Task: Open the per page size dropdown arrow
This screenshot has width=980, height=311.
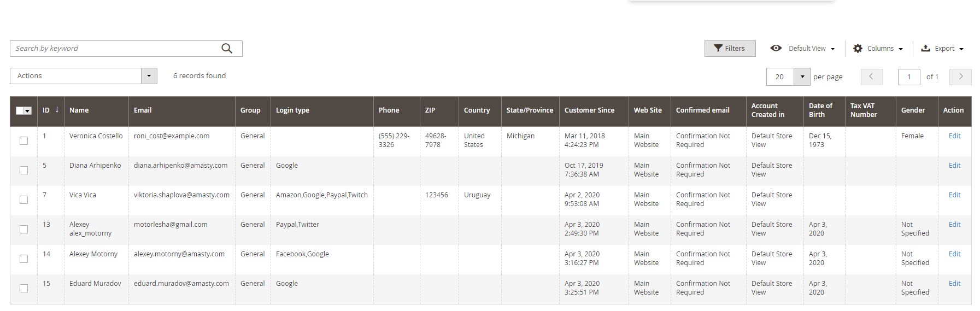Action: [x=802, y=77]
